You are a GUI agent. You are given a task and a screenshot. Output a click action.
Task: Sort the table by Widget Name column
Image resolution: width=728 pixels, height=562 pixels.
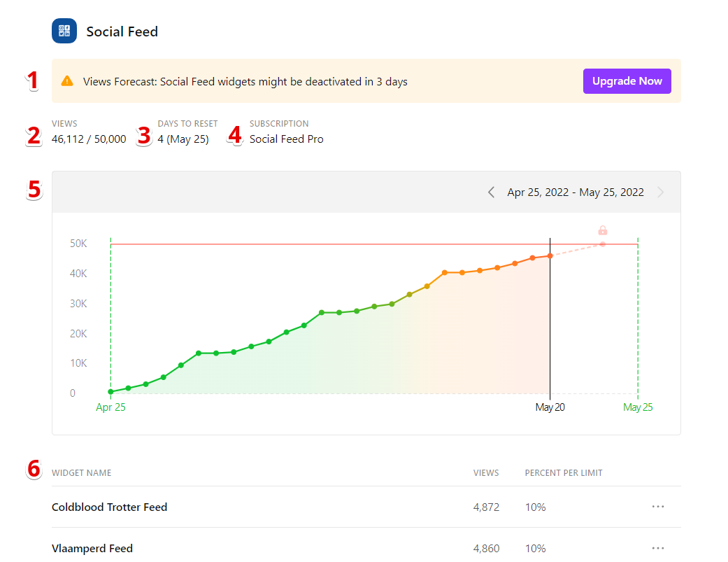(81, 472)
